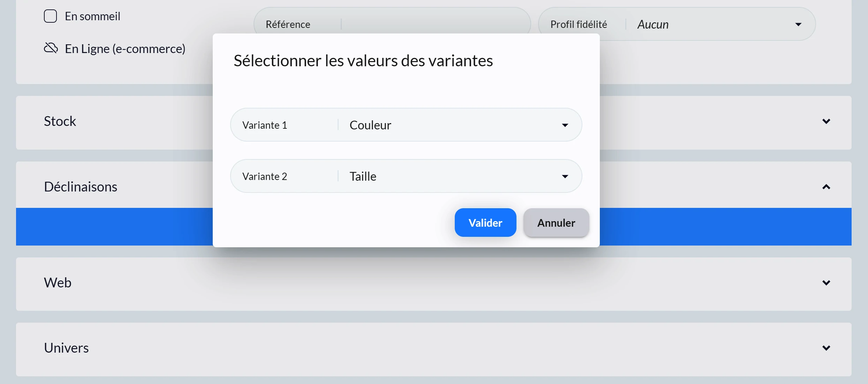Tick the En sommeil checkbox
Screen dimensions: 868x384
[x=50, y=16]
